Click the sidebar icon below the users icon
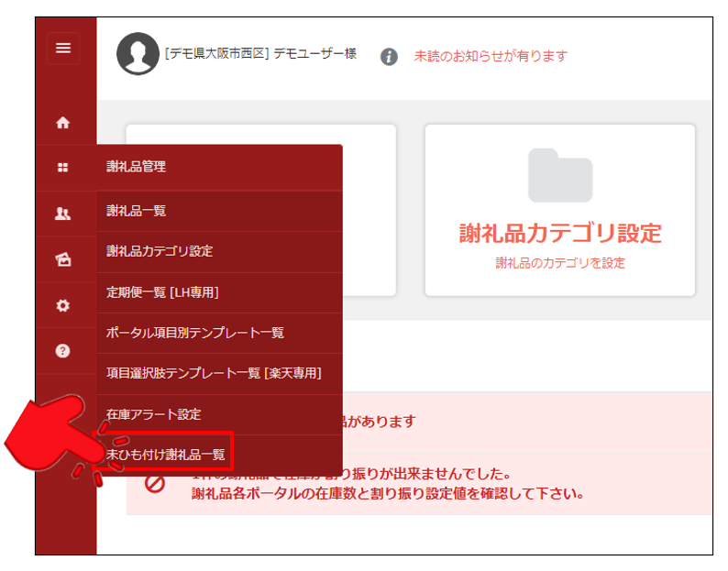The width and height of the screenshot is (728, 571). (63, 259)
